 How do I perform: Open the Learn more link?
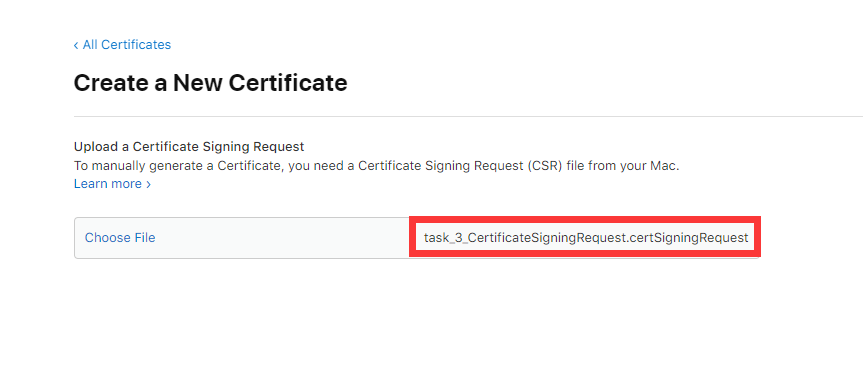(108, 184)
